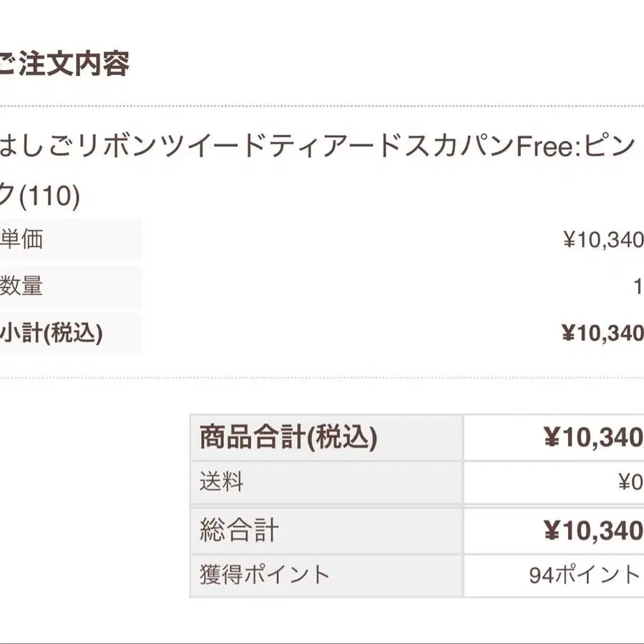Click the 総合計 label cell
Image resolution: width=644 pixels, height=644 pixels.
point(239,530)
